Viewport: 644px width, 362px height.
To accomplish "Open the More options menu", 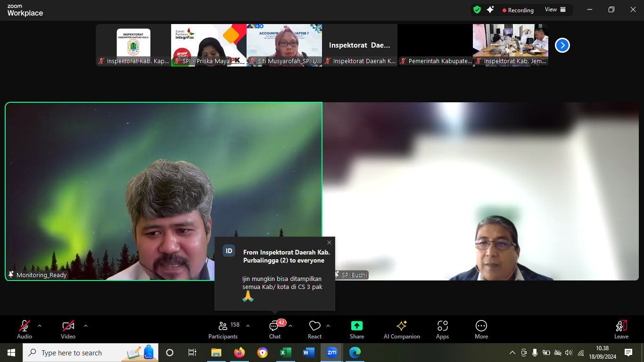I will pyautogui.click(x=481, y=329).
